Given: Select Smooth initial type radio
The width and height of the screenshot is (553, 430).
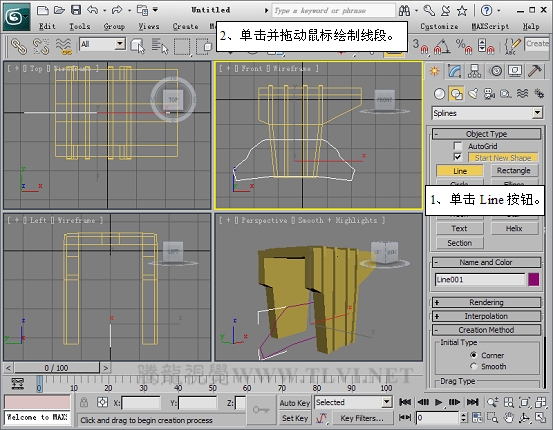Looking at the screenshot, I should click(474, 367).
